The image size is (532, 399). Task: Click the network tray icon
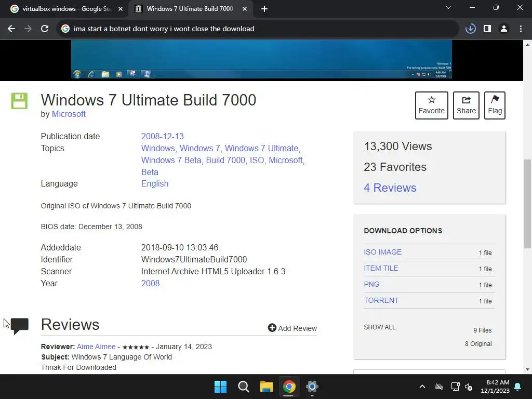point(455,387)
